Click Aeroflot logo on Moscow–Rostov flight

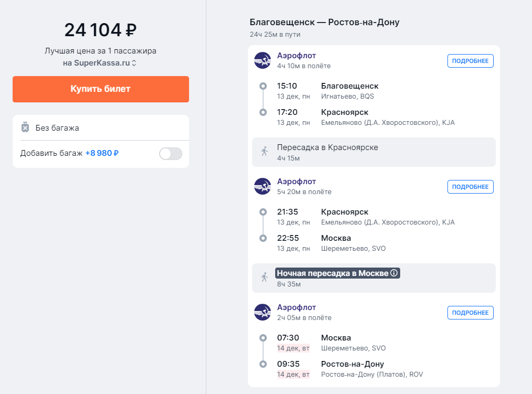[x=263, y=312]
